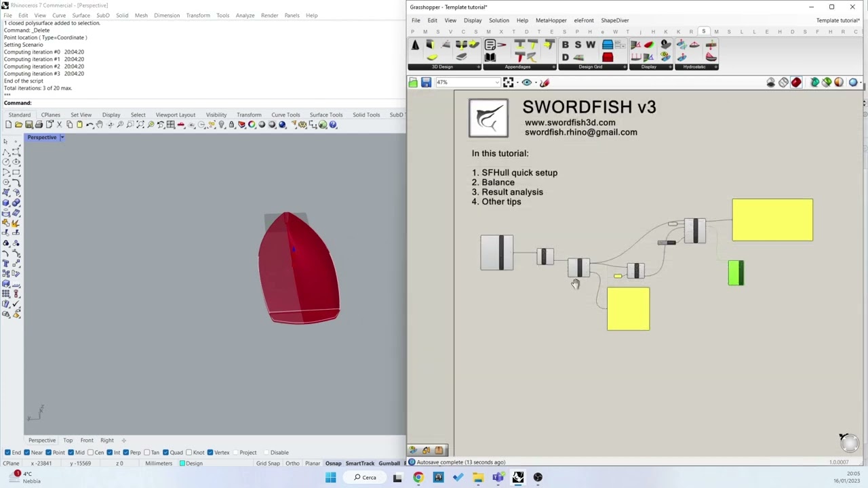Toggle the Quad osnap checkbox
Viewport: 868px width, 488px height.
point(165,453)
